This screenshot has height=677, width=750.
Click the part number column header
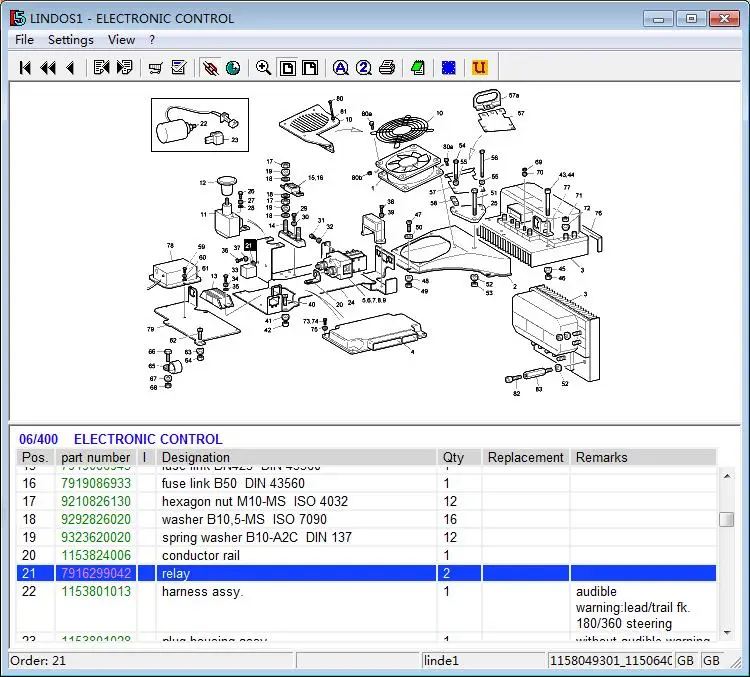(x=96, y=457)
